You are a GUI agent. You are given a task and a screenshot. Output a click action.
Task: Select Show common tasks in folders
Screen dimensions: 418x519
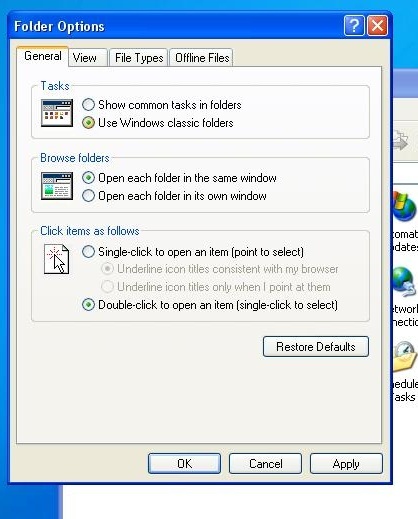tap(162, 105)
